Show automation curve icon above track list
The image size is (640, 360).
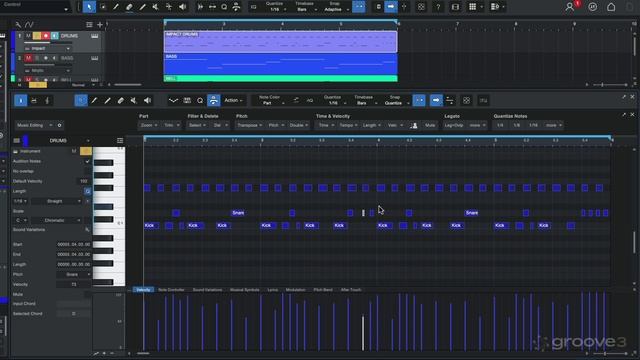click(x=29, y=25)
